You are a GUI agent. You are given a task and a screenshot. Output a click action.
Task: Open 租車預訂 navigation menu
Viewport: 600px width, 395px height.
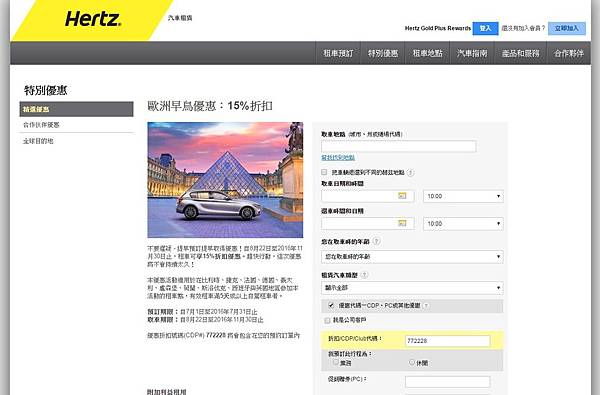(x=338, y=53)
